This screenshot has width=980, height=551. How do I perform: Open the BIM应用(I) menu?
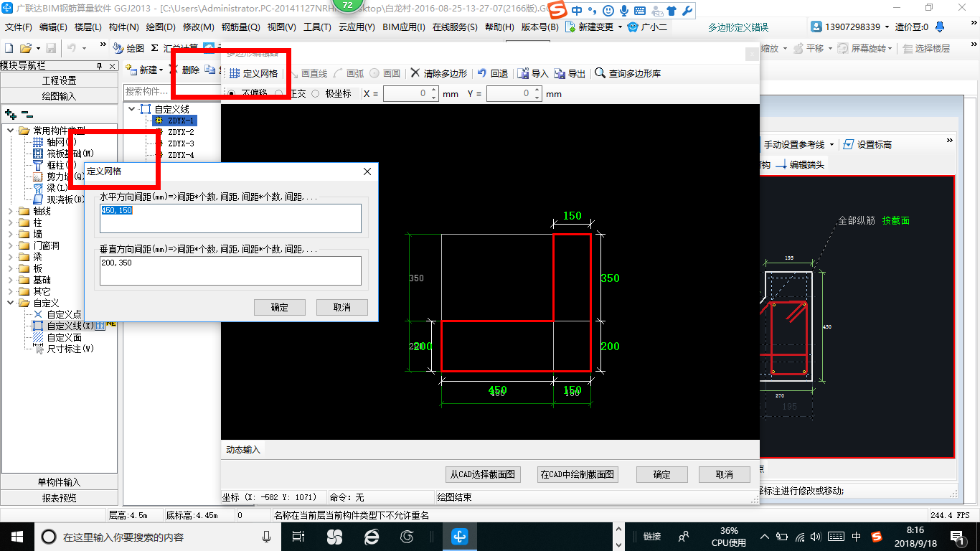click(x=404, y=27)
